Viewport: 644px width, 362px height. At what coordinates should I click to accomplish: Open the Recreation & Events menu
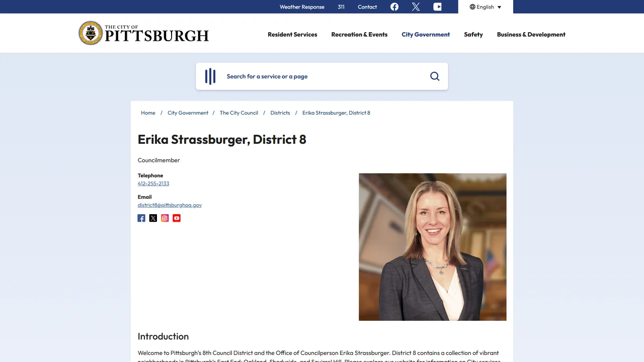pyautogui.click(x=359, y=35)
